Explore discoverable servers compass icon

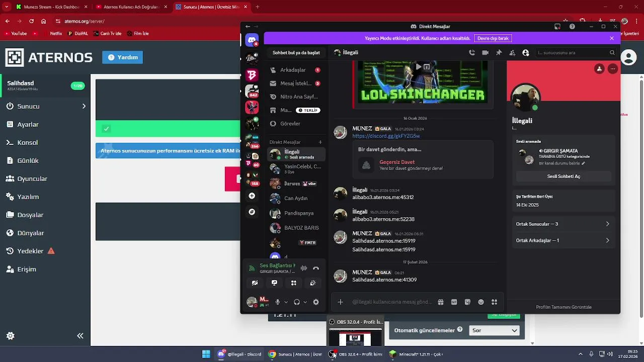[x=252, y=212]
